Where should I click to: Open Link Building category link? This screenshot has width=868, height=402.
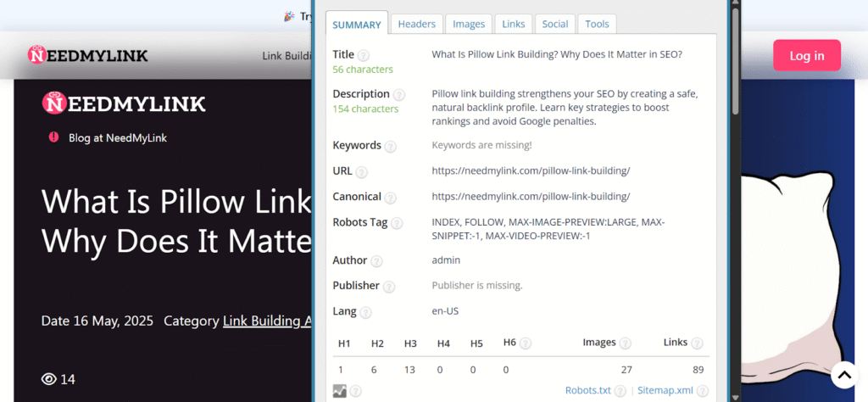[x=267, y=321]
